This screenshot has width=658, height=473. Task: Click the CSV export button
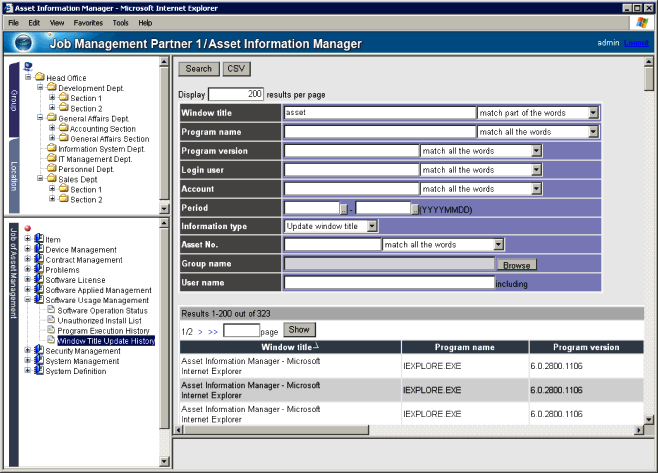[x=236, y=69]
